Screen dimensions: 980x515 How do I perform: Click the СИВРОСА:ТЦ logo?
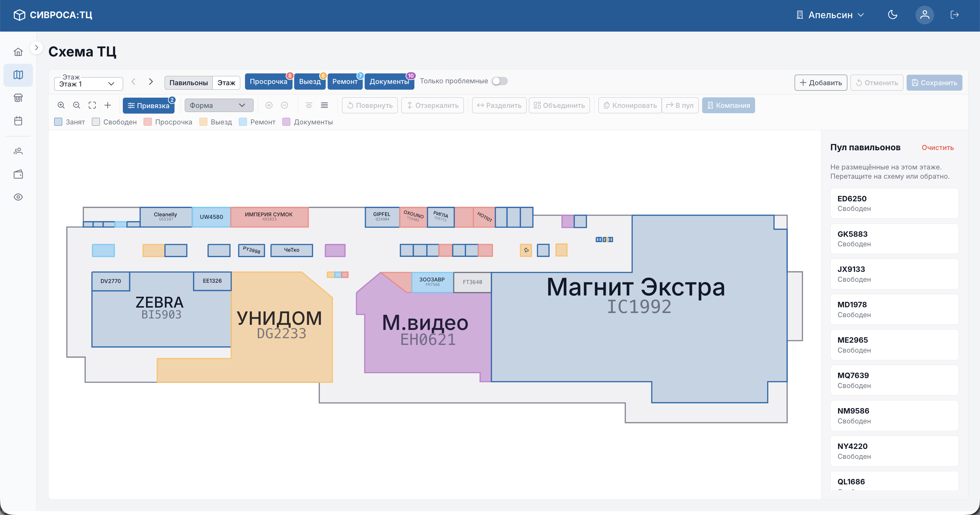tap(53, 15)
